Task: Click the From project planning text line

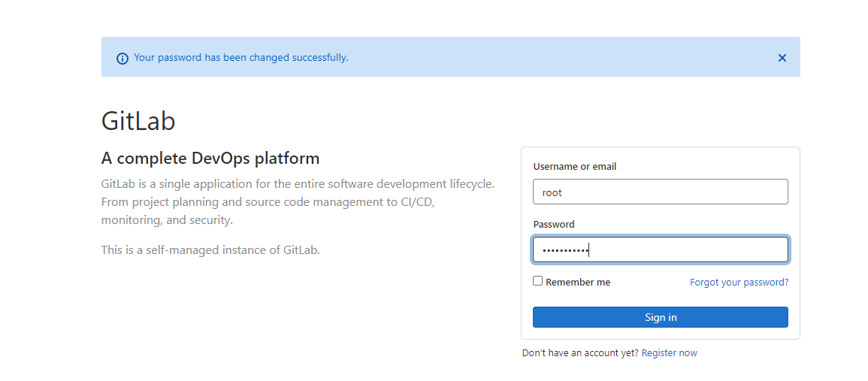Action: point(268,202)
